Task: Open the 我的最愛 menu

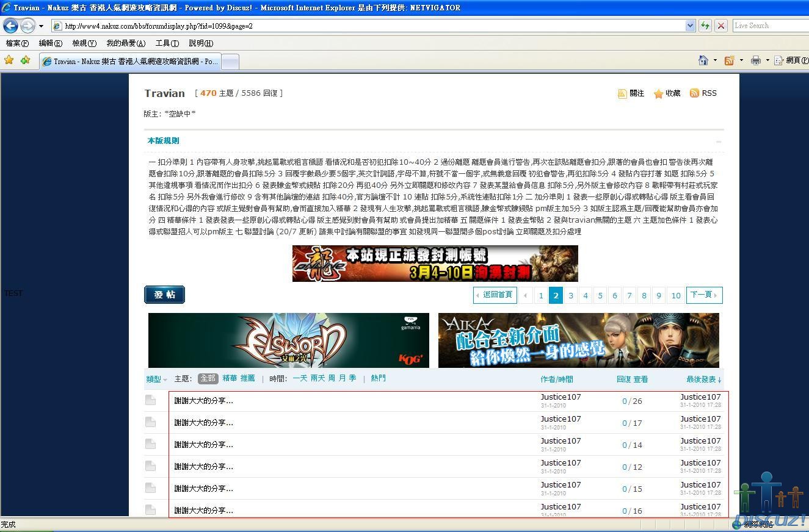Action: (126, 43)
